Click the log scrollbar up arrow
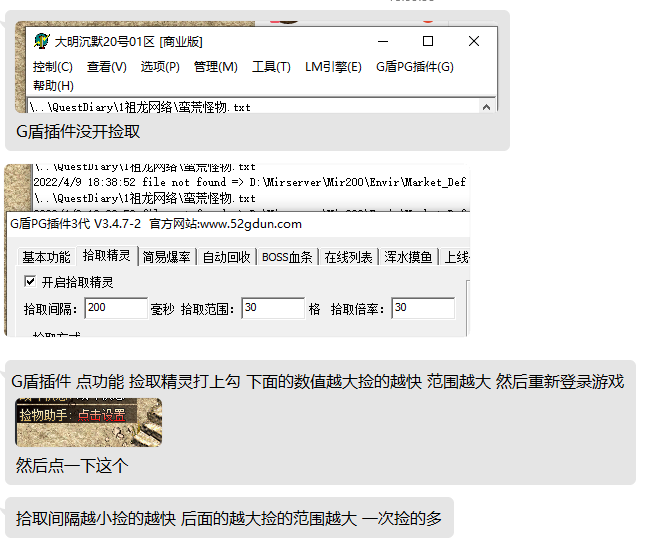Screen dimensions: 645x548 click(x=486, y=107)
